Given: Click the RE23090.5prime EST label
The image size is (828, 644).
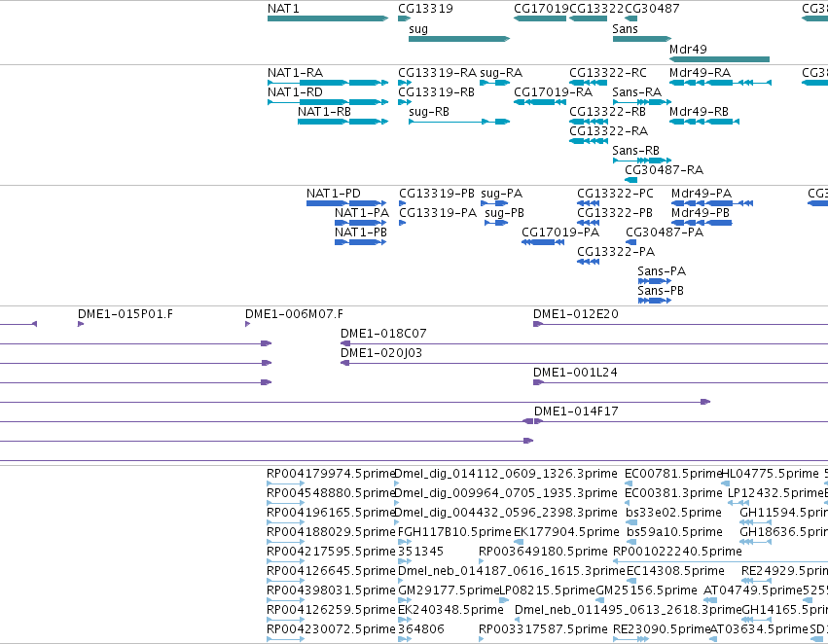Looking at the screenshot, I should point(662,629).
